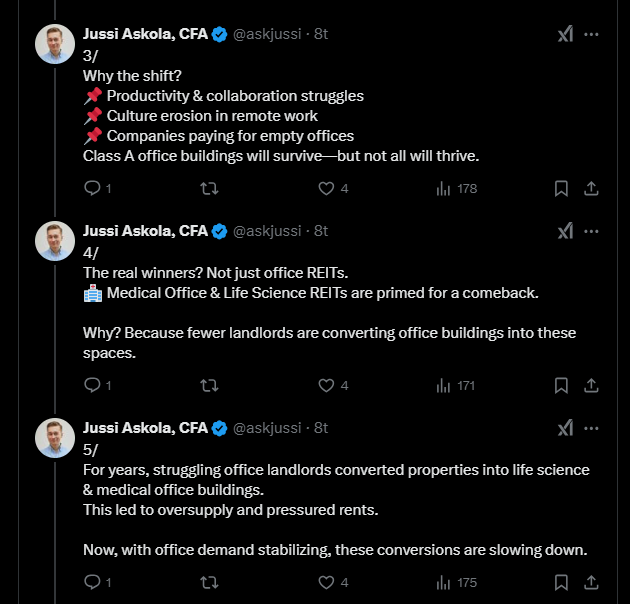Viewport: 630px width, 604px height.
Task: View analytics of the tweet with 175 views
Action: pos(444,582)
